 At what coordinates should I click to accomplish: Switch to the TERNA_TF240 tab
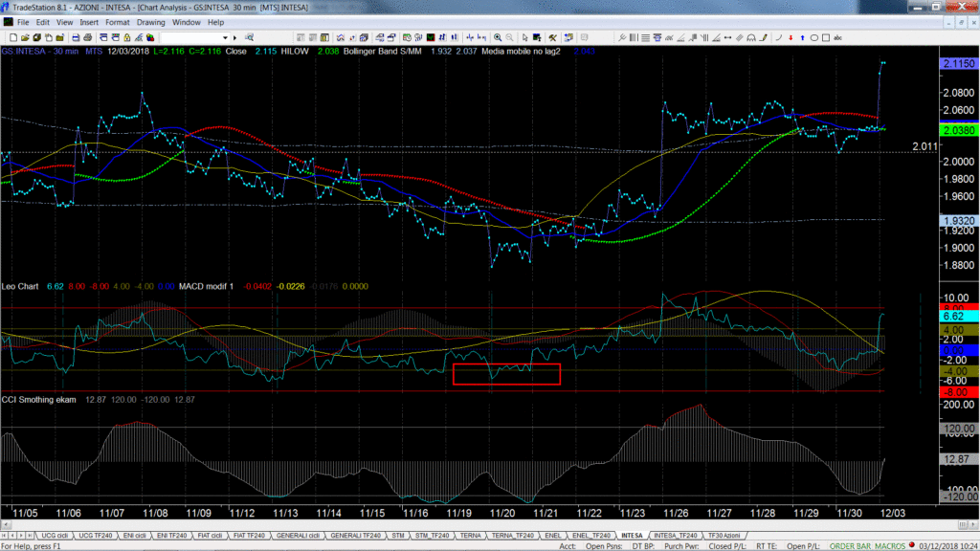(513, 536)
